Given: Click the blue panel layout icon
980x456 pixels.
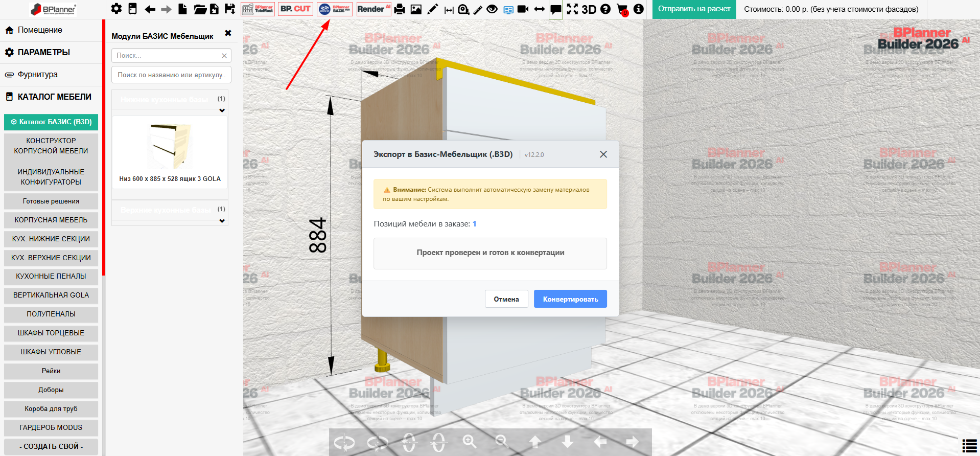Looking at the screenshot, I should click(x=508, y=10).
